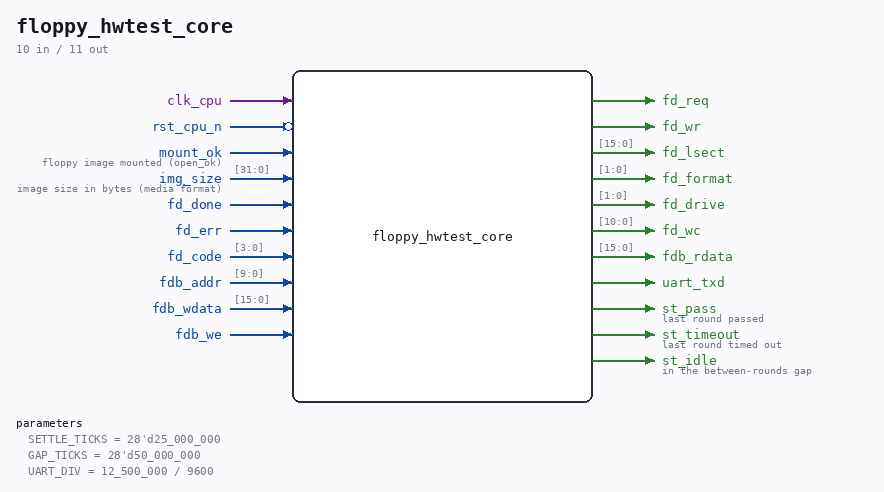Click the UART_DIV parameter line
Image resolution: width=884 pixels, height=492 pixels.
coord(121,471)
